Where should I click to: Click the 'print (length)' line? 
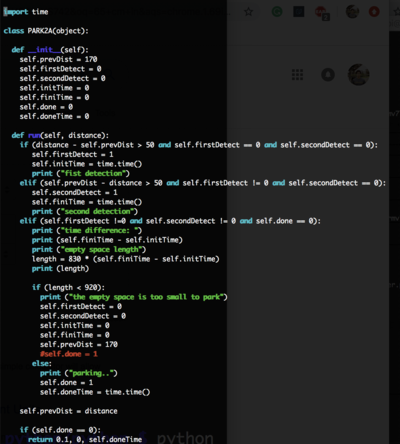[x=60, y=268]
